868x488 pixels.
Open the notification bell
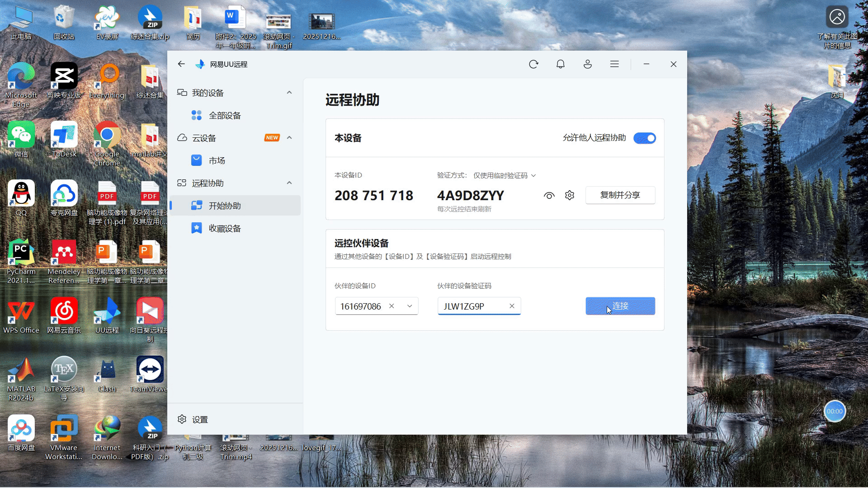561,64
